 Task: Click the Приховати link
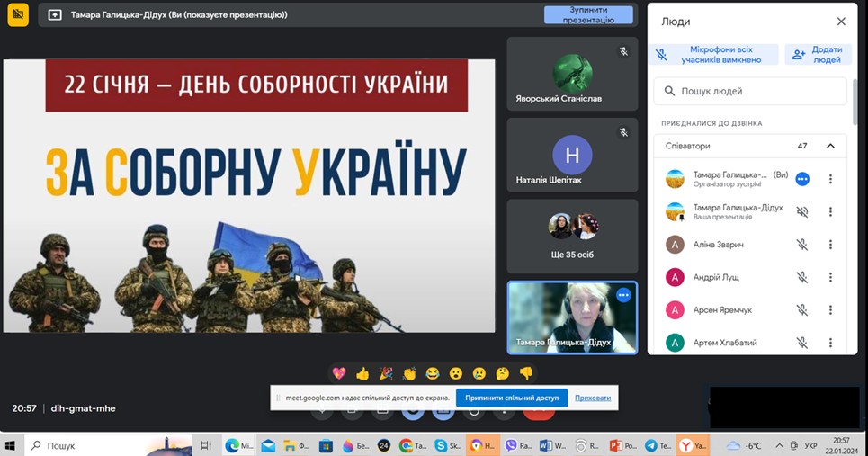[592, 398]
